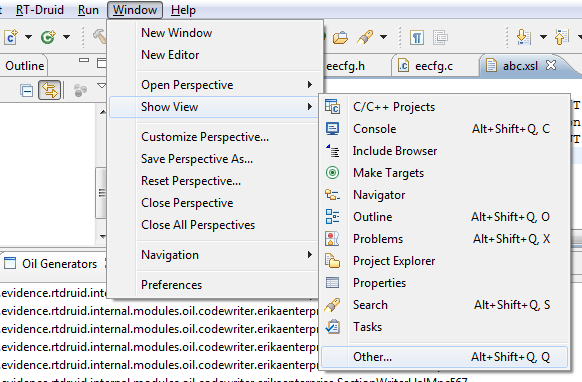
Task: Click the Console view monitor icon
Action: [332, 129]
